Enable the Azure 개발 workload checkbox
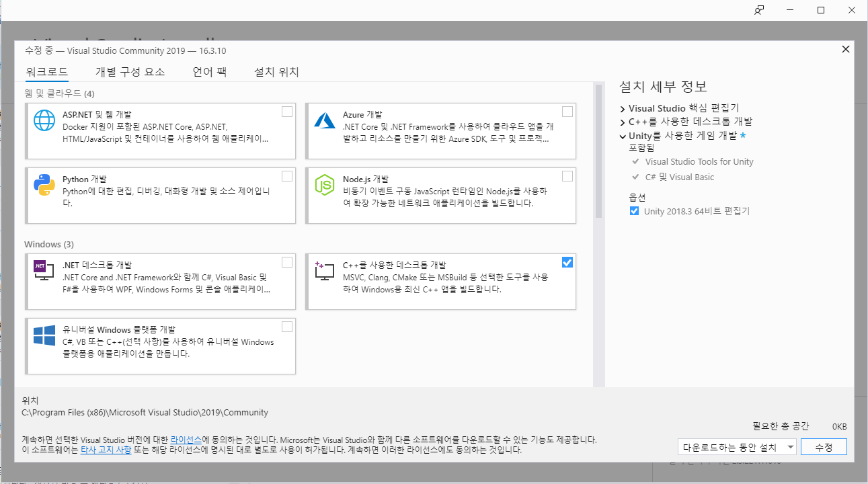The width and height of the screenshot is (868, 484). click(x=567, y=112)
